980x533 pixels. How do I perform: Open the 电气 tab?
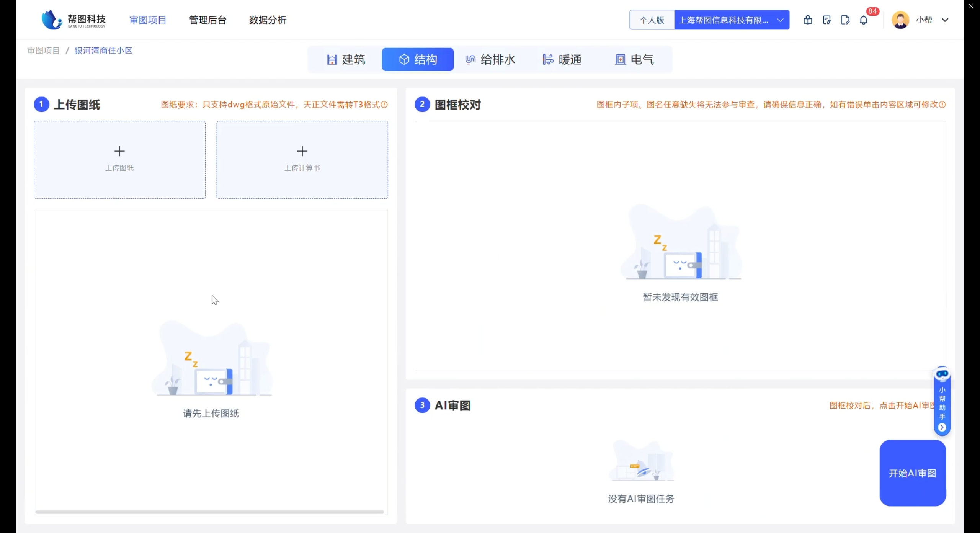click(x=634, y=59)
